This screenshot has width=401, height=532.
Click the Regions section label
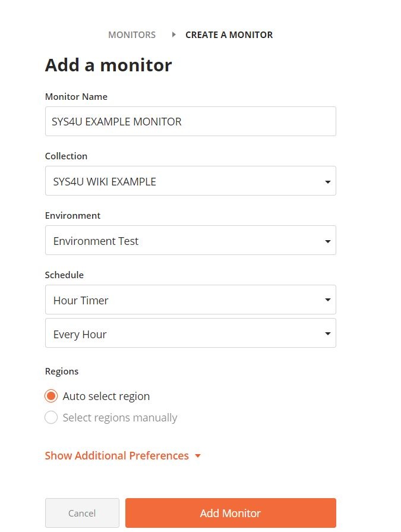click(62, 371)
